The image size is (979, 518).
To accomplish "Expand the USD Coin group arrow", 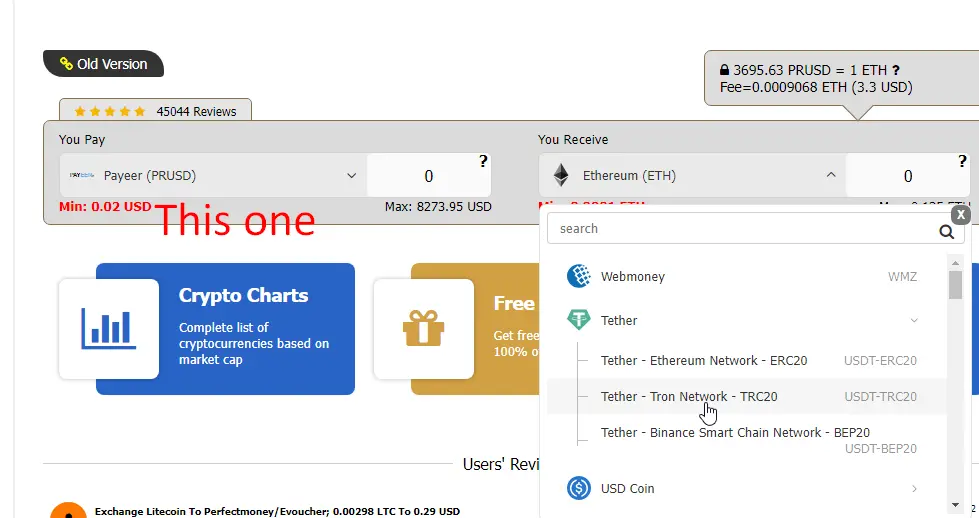I will tap(914, 489).
